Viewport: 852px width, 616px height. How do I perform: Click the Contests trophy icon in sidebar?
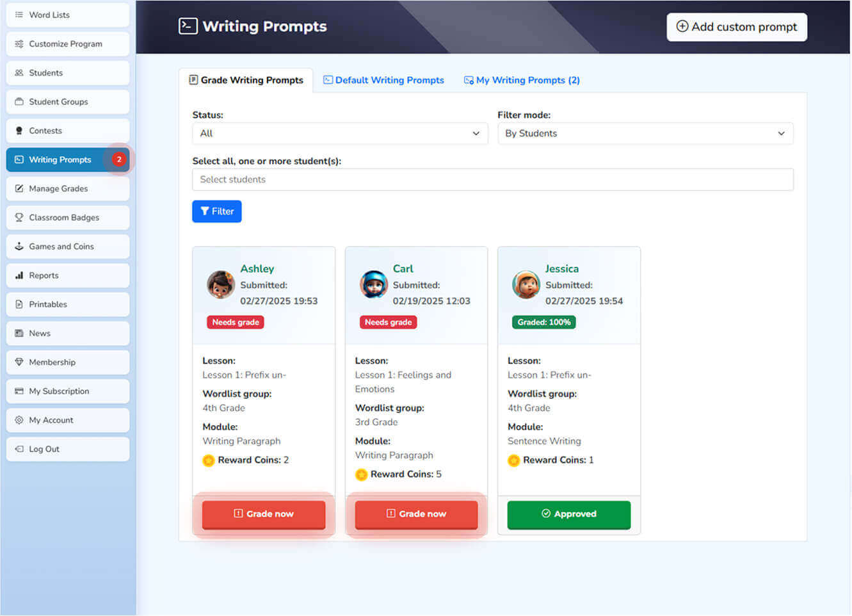19,131
